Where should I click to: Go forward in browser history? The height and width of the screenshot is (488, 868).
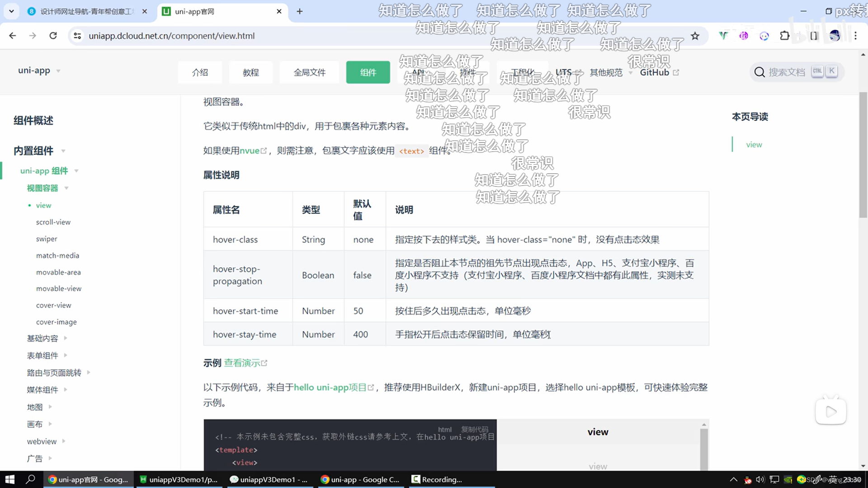tap(33, 36)
